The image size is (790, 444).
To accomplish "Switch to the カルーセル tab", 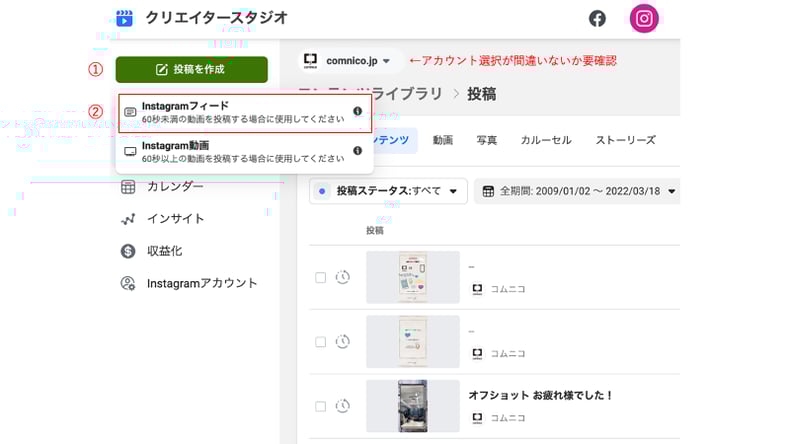I will 546,140.
